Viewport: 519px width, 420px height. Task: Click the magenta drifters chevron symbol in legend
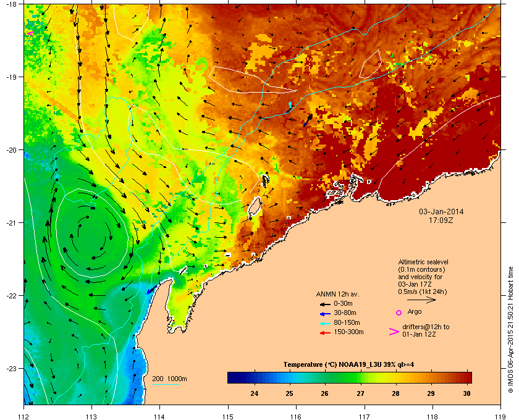pos(394,332)
